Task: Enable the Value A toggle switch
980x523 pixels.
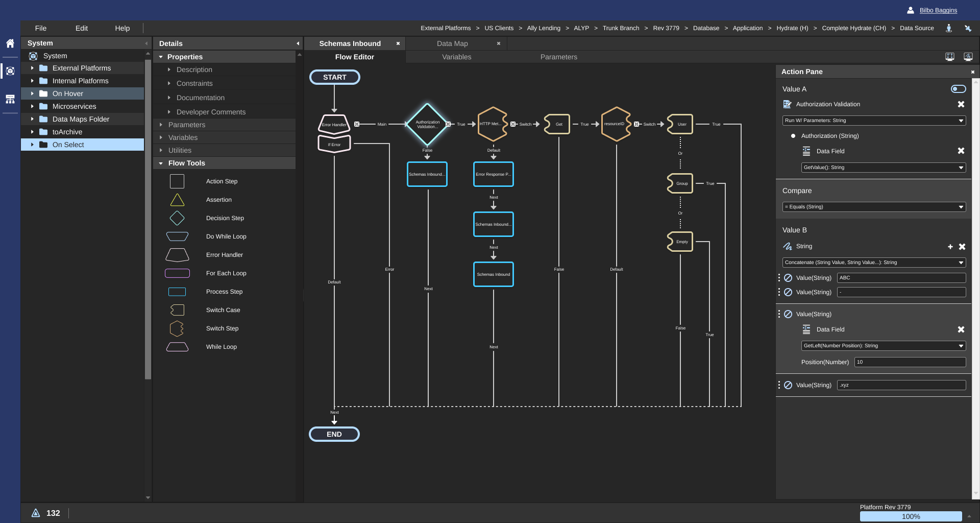Action: click(958, 89)
